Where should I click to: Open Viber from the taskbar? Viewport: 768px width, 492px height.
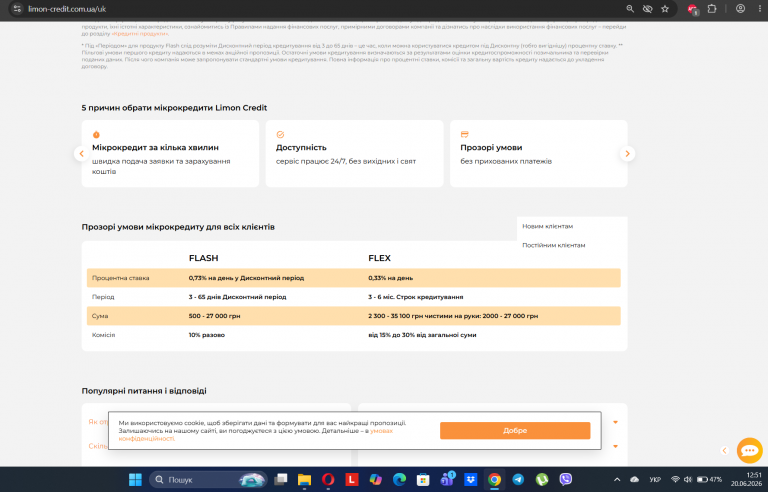(x=566, y=479)
